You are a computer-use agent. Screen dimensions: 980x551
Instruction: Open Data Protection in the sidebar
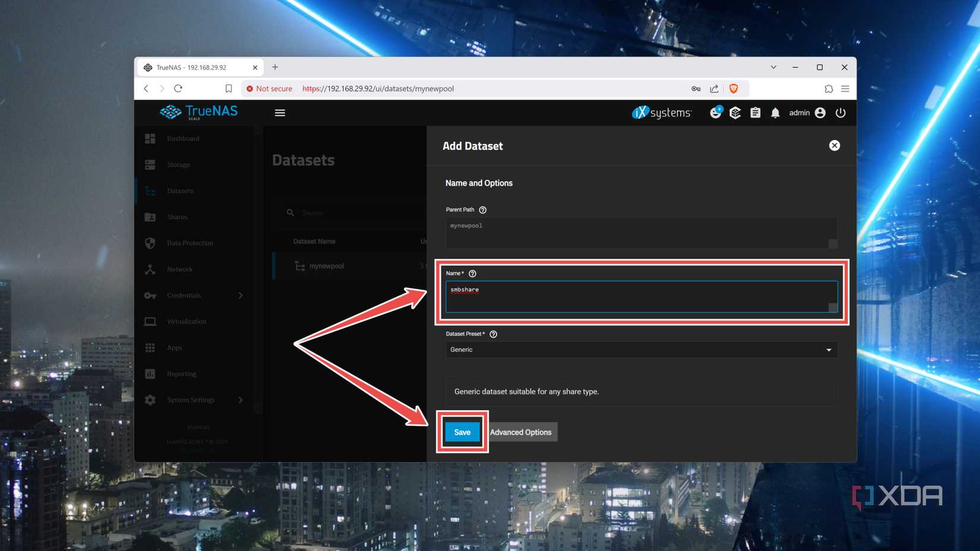coord(190,243)
